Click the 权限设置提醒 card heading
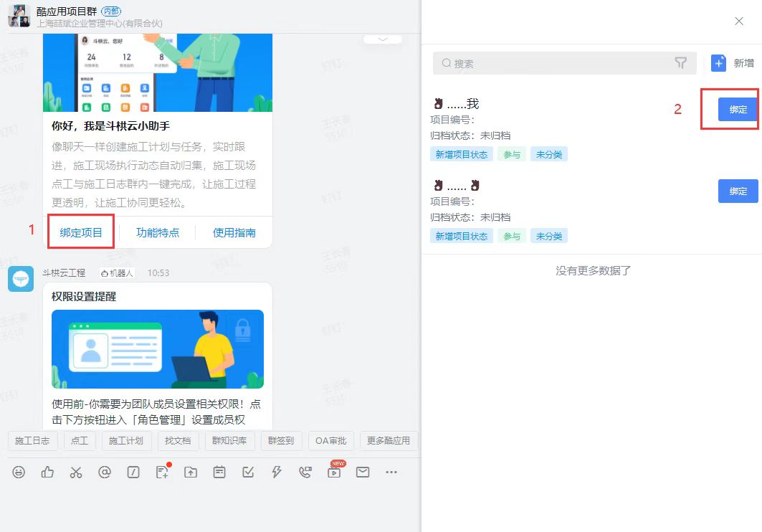Image resolution: width=762 pixels, height=532 pixels. coord(84,296)
